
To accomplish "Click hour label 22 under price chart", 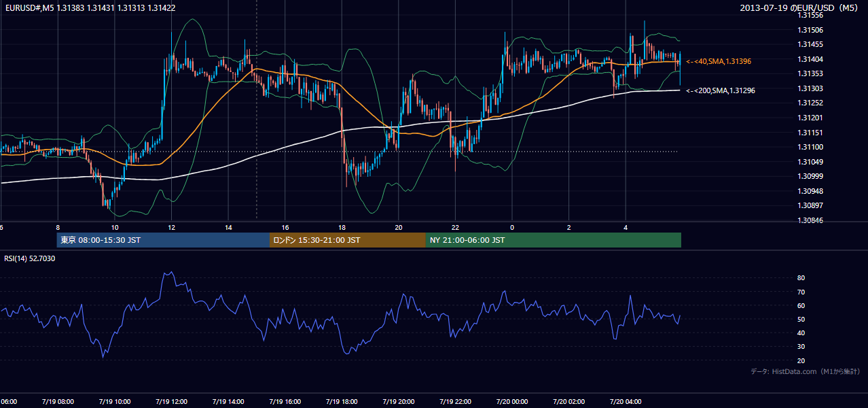I will click(455, 228).
